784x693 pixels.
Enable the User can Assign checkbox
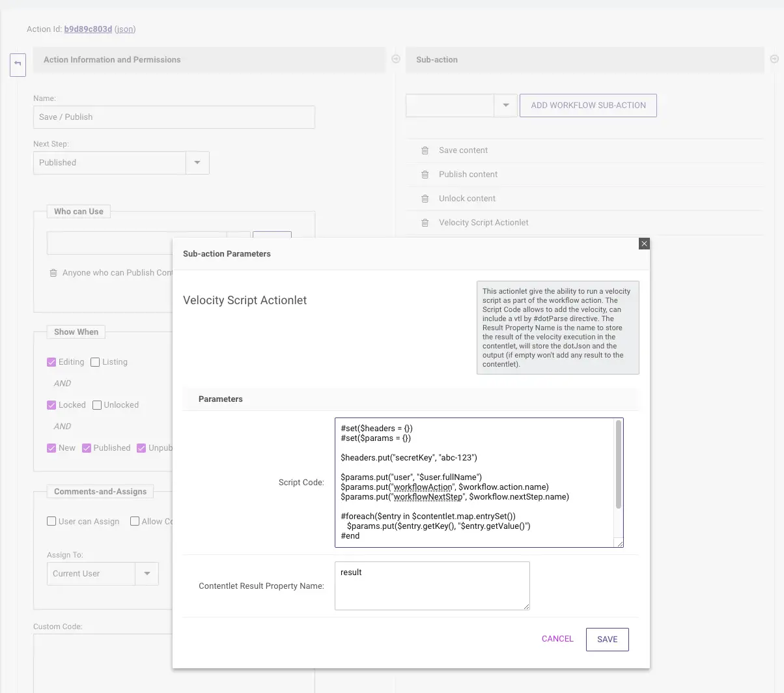click(51, 521)
